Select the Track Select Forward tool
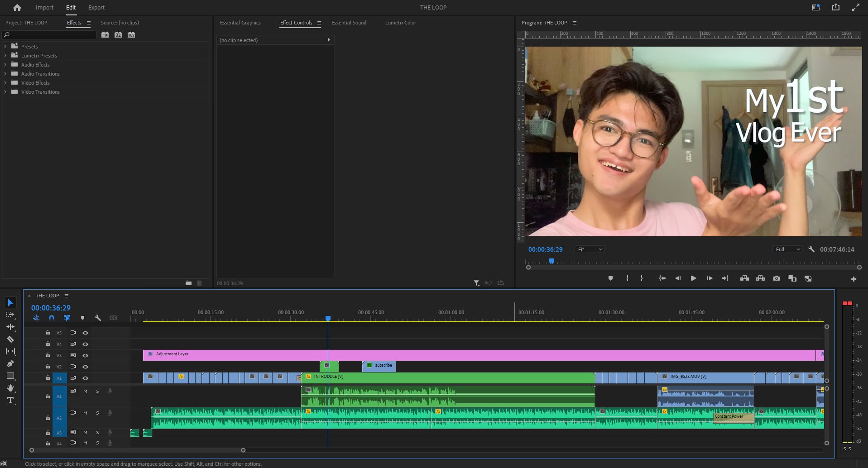 pos(10,315)
